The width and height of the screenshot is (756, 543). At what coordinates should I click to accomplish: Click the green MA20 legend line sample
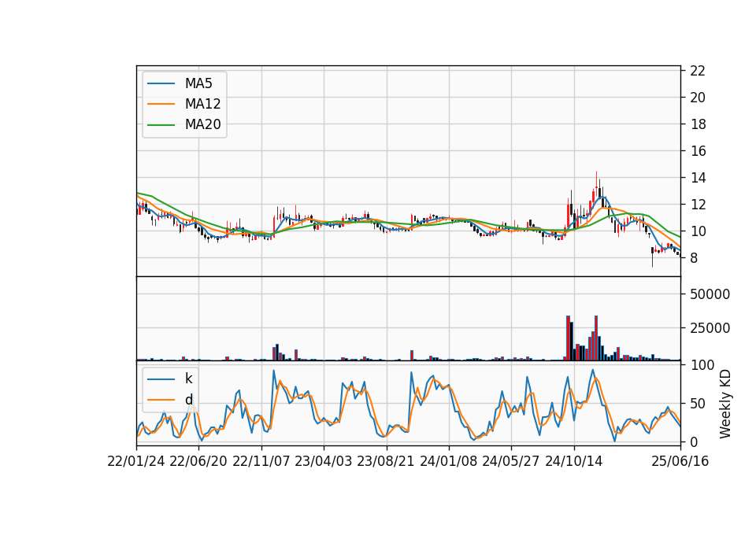click(x=161, y=125)
